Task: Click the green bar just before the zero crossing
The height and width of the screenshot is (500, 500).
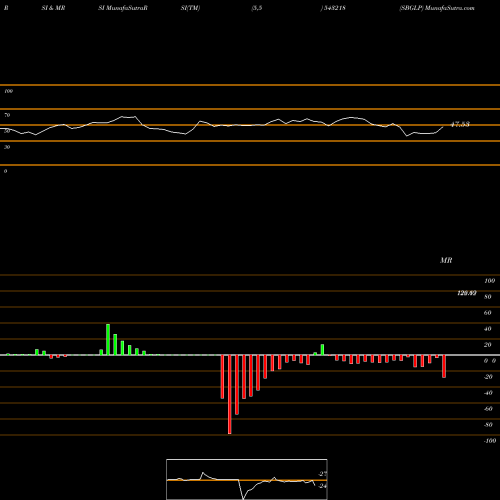Action: pos(322,350)
